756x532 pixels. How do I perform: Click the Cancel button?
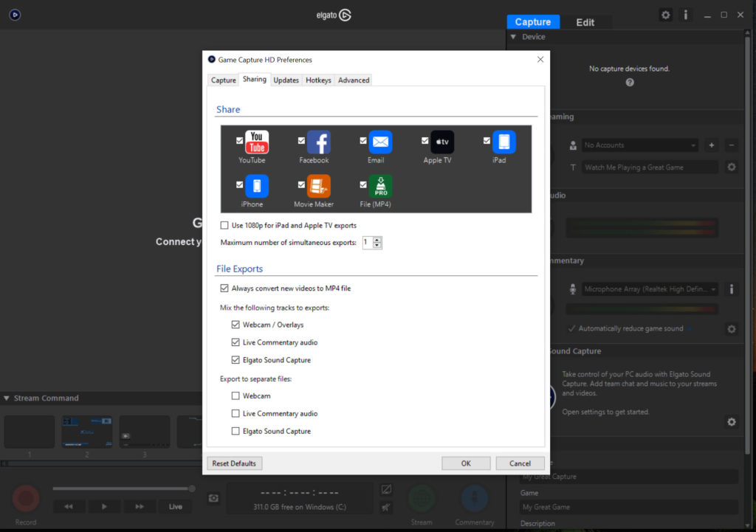(x=520, y=463)
